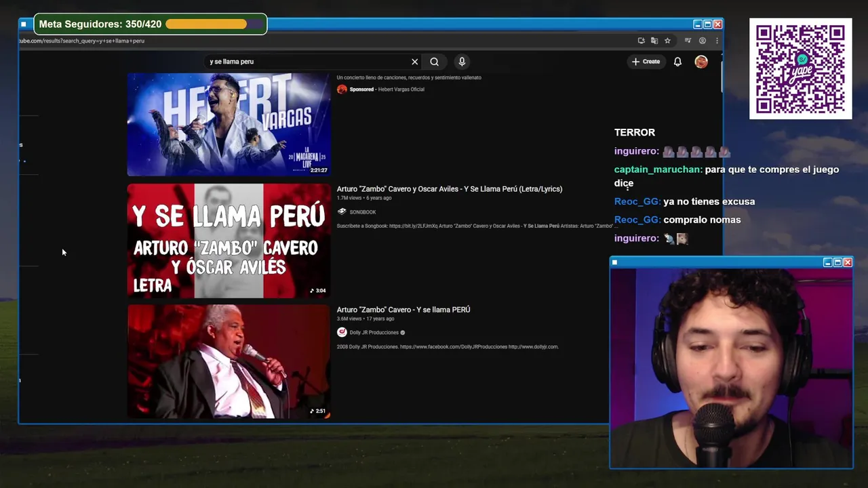The height and width of the screenshot is (488, 868).
Task: Click the icon at browser window title bar left
Action: (23, 24)
